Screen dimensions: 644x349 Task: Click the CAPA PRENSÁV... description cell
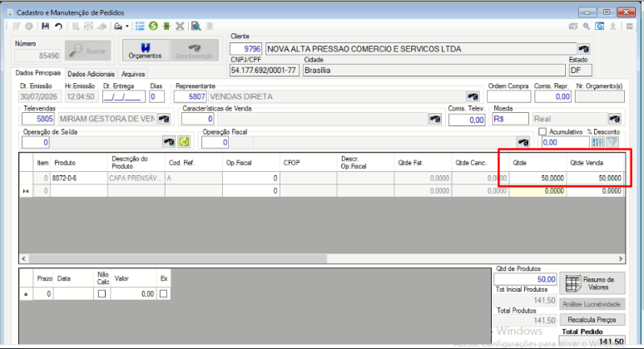point(136,179)
